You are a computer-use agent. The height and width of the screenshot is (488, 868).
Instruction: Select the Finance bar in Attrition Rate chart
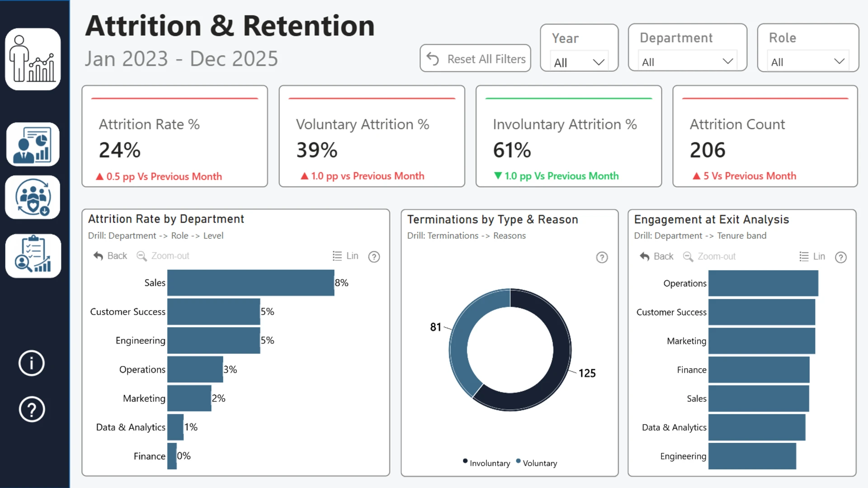click(x=172, y=456)
